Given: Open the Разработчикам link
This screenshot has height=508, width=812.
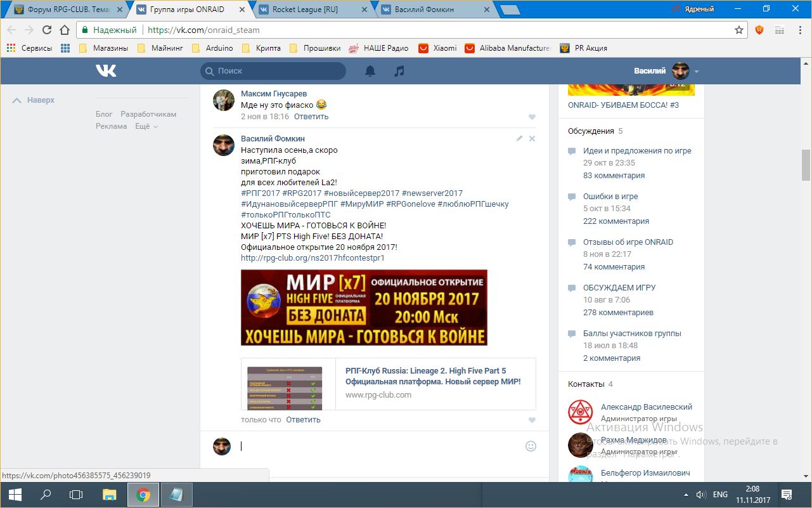Looking at the screenshot, I should click(x=148, y=114).
